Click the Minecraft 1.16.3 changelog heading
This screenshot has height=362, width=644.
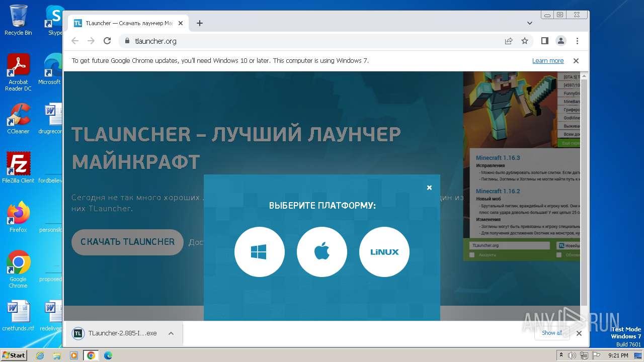coord(498,157)
